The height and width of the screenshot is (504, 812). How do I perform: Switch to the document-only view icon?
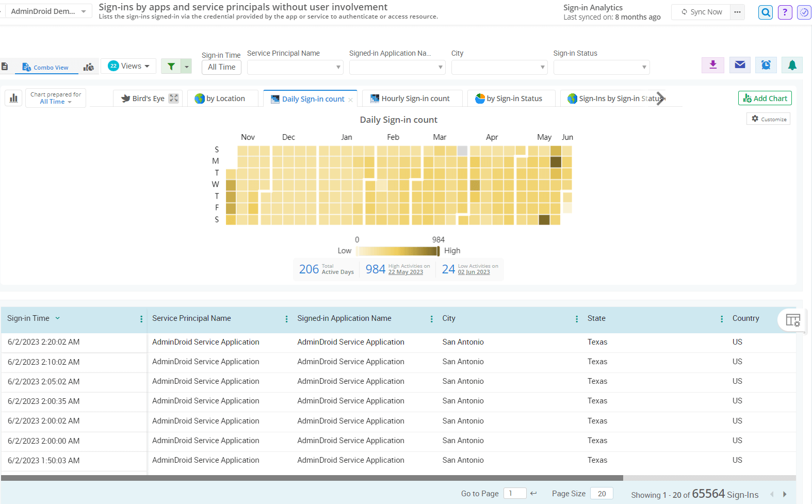pyautogui.click(x=5, y=67)
